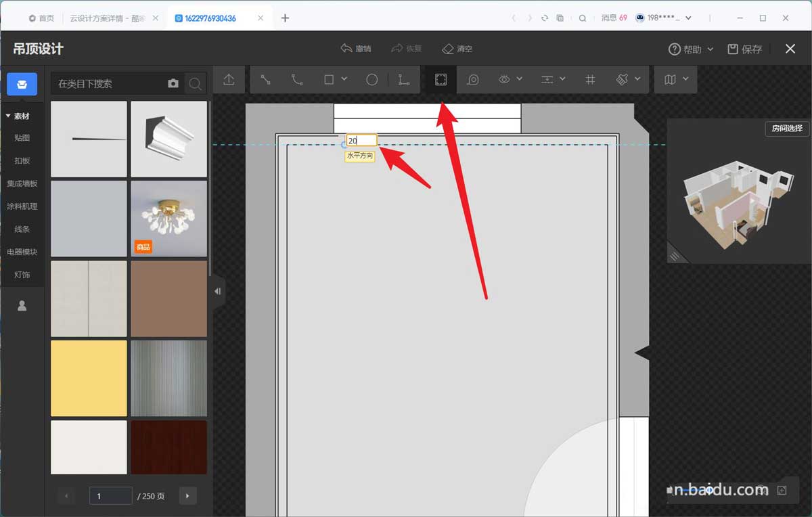Open the 灯饰 category

tap(22, 275)
